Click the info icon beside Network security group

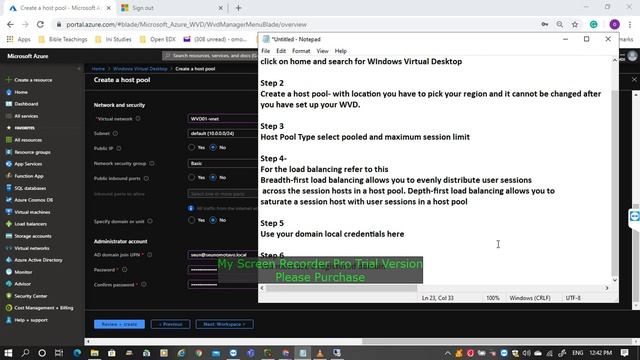pos(152,163)
